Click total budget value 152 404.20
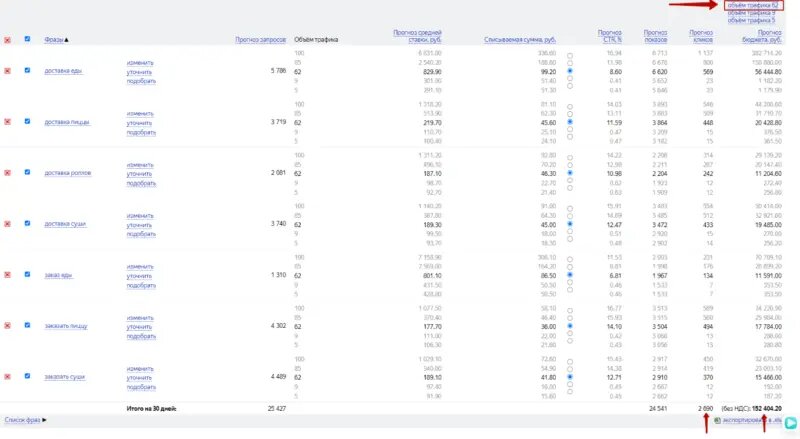800x439 pixels. tap(766, 409)
